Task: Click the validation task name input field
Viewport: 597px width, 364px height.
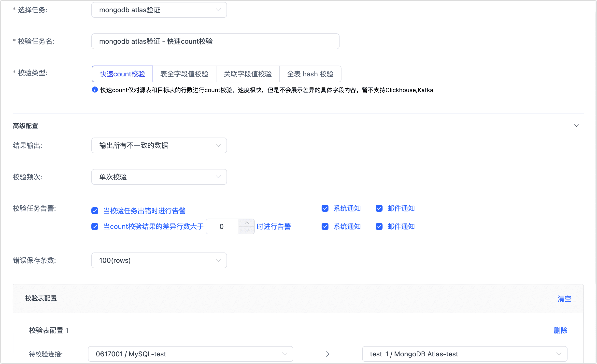Action: tap(215, 41)
